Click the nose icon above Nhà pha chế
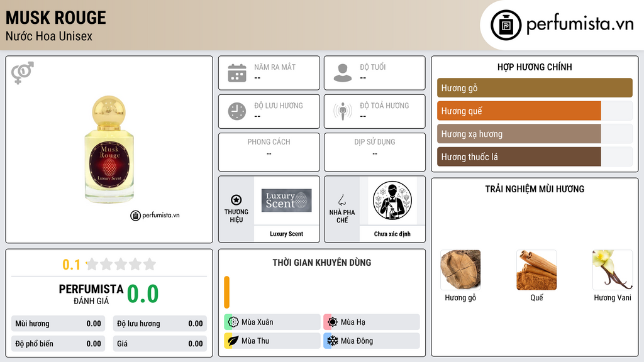The height and width of the screenshot is (362, 644). [341, 200]
